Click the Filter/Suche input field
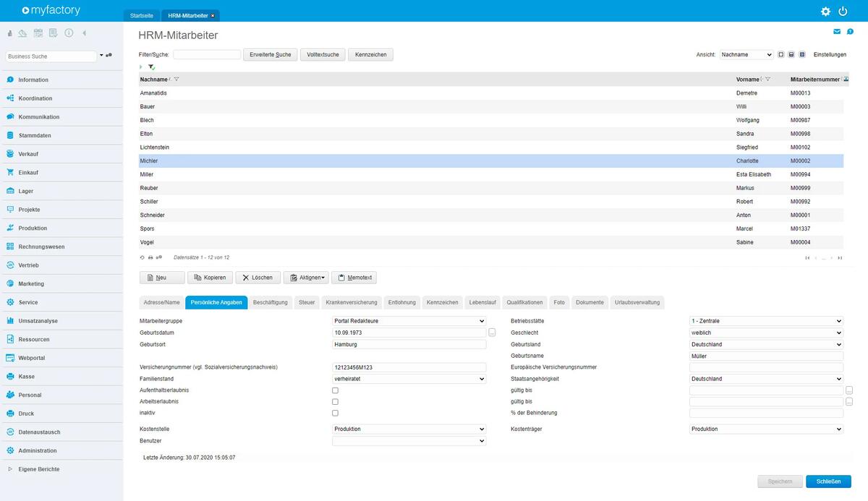 click(207, 54)
